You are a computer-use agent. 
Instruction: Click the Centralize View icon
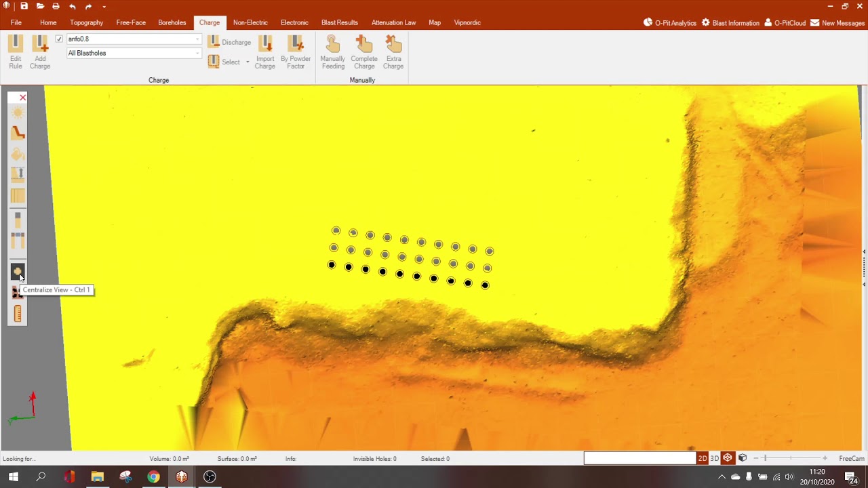coord(18,272)
